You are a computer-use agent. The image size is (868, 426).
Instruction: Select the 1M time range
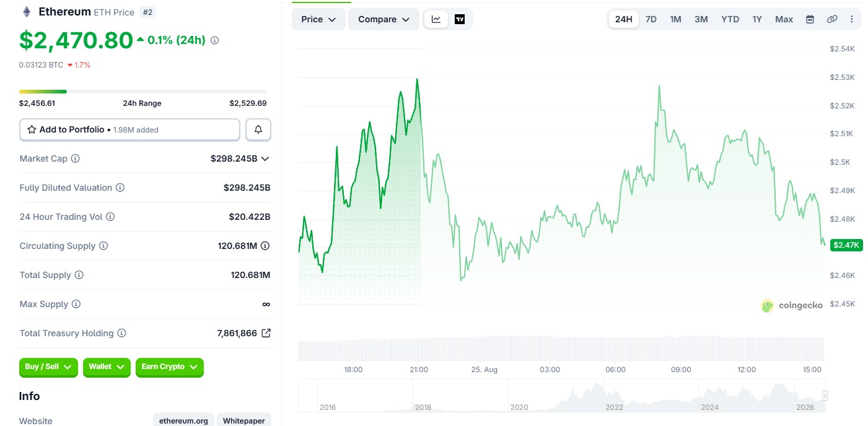675,19
